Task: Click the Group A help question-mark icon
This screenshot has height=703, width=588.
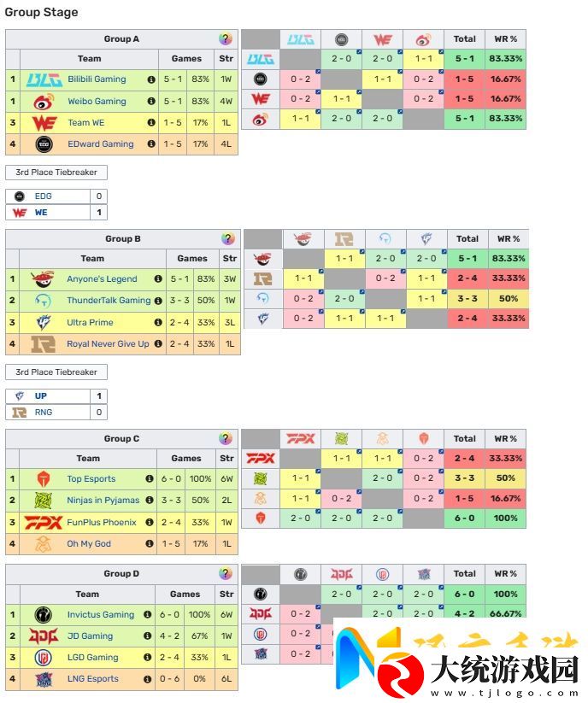Action: coord(225,39)
